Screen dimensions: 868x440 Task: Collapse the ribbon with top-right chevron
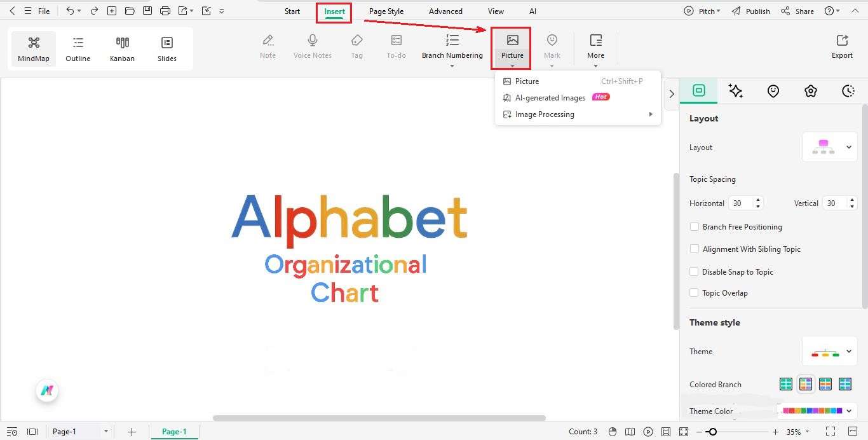[855, 11]
